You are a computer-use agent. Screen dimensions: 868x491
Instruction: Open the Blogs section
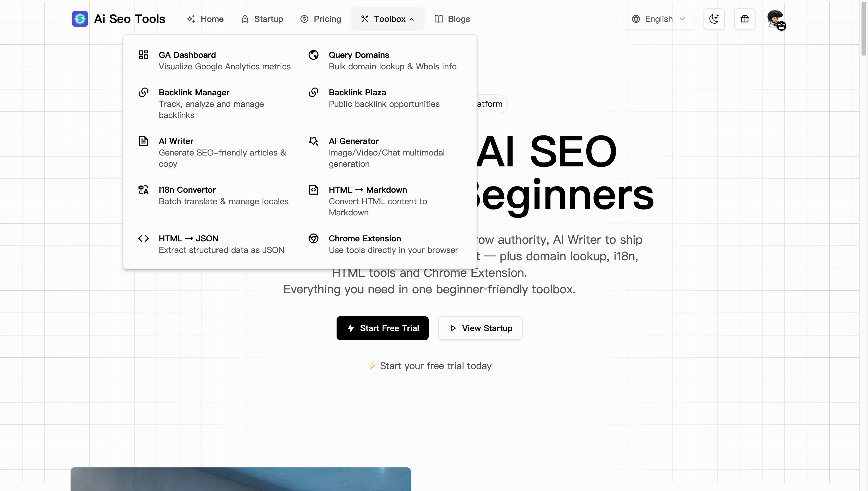(x=452, y=19)
